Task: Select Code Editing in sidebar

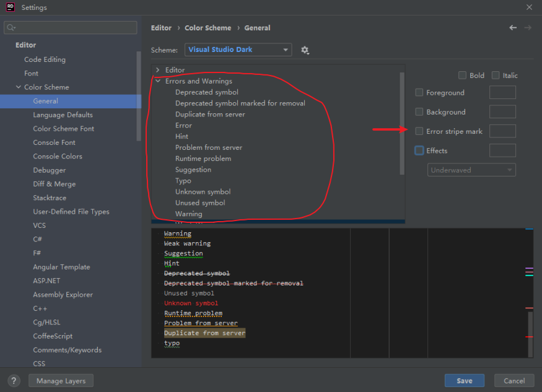Action: click(x=45, y=59)
